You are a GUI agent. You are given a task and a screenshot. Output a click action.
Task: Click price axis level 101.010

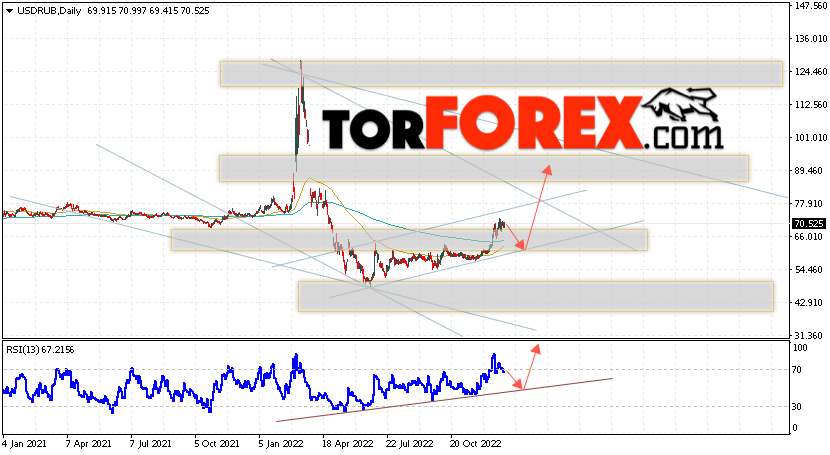(810, 138)
